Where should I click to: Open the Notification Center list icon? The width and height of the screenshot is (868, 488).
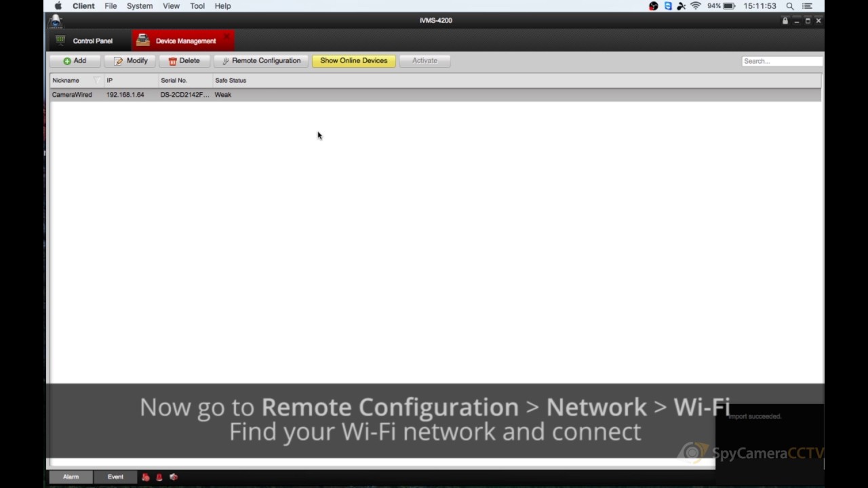[807, 6]
